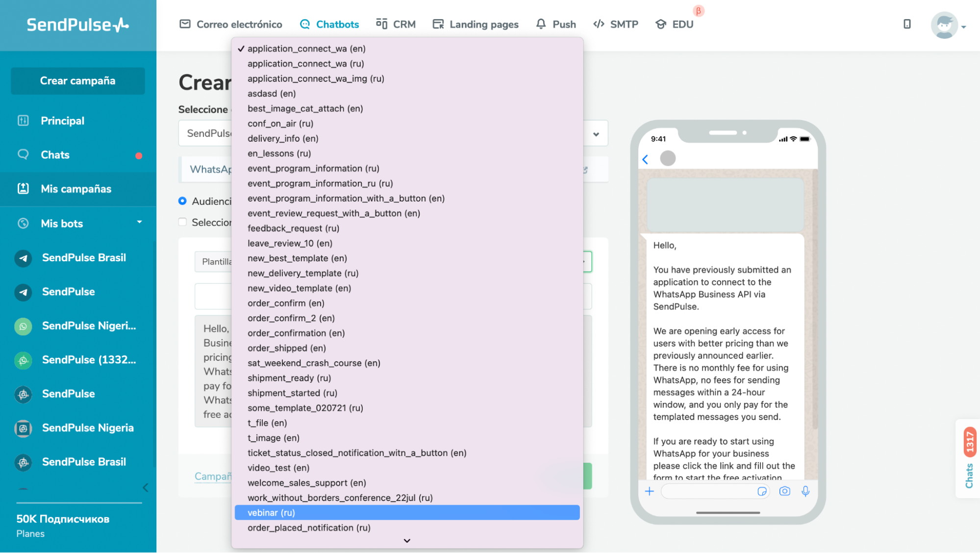980x553 pixels.
Task: Tap the camera icon in phone preview
Action: pyautogui.click(x=784, y=491)
